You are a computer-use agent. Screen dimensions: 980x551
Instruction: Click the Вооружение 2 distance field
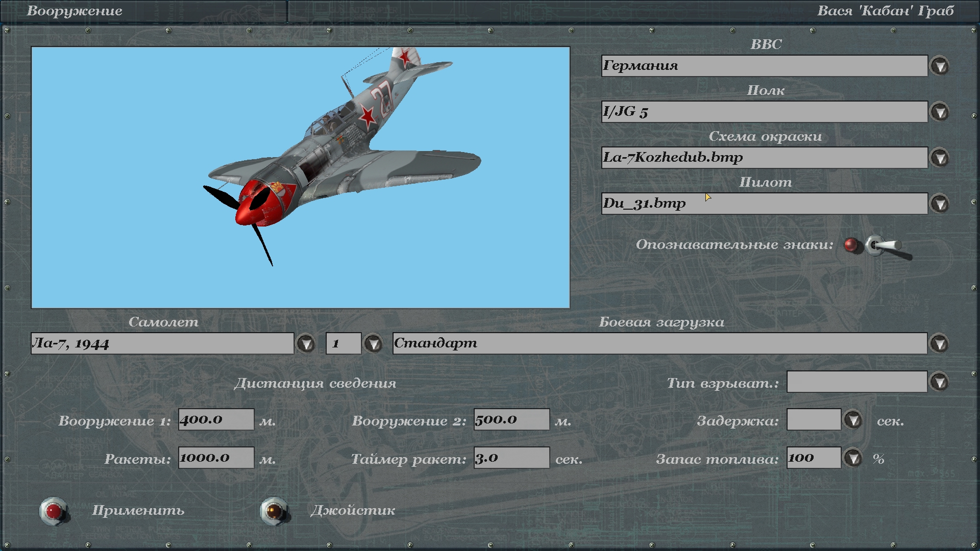511,419
